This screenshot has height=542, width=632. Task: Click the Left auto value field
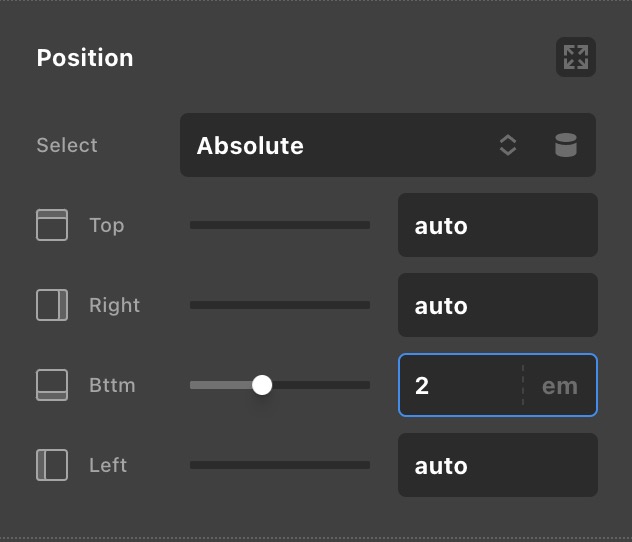[498, 465]
